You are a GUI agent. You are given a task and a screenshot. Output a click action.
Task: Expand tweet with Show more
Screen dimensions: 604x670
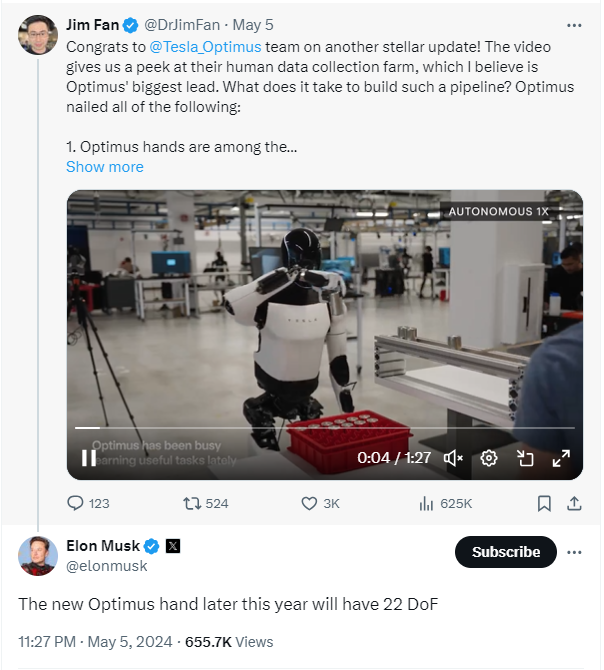105,167
